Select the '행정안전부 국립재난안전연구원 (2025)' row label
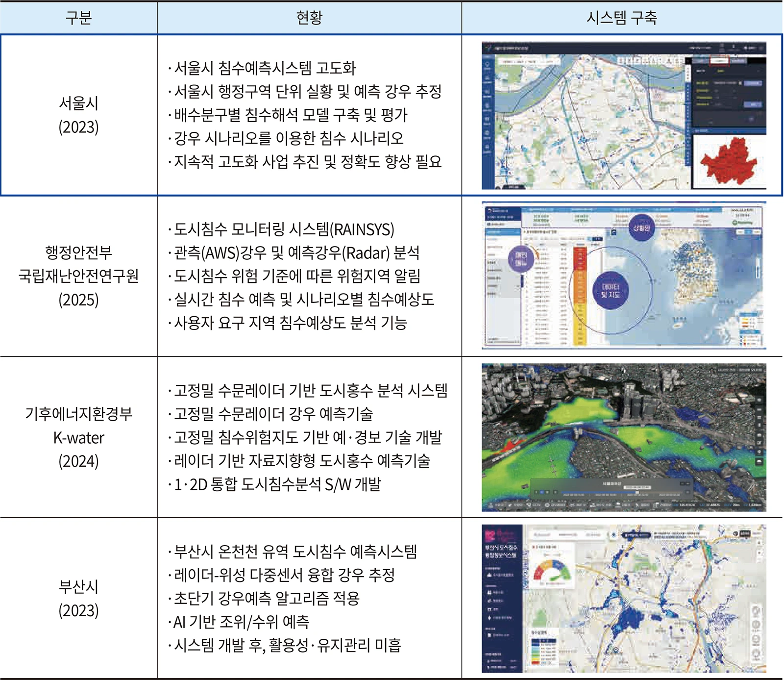Screen dimensions: 784x680 pyautogui.click(x=78, y=276)
